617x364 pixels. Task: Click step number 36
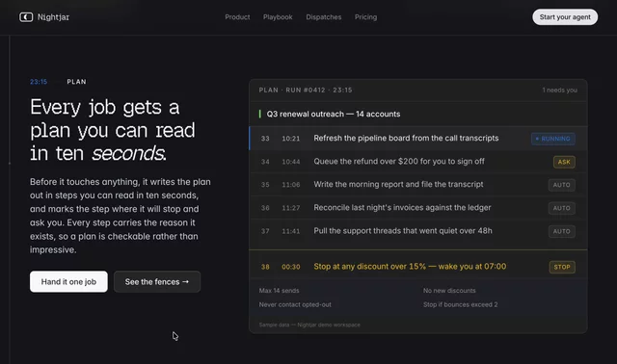pos(265,208)
